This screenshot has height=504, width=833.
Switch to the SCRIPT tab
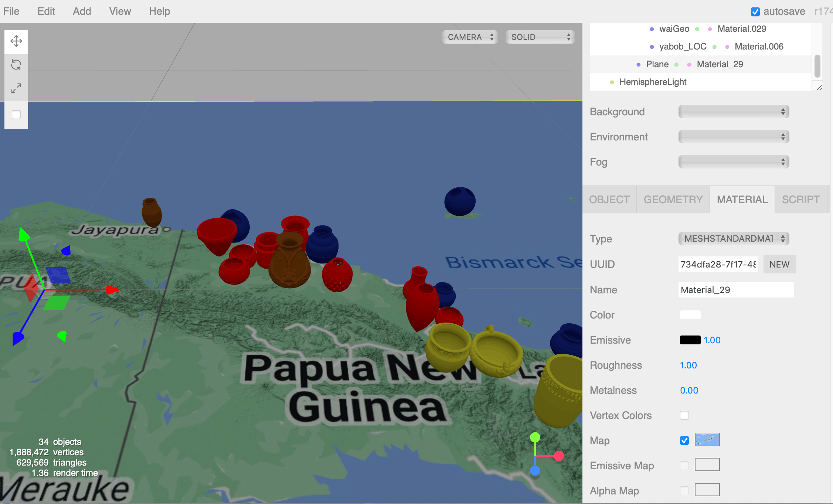click(x=801, y=200)
